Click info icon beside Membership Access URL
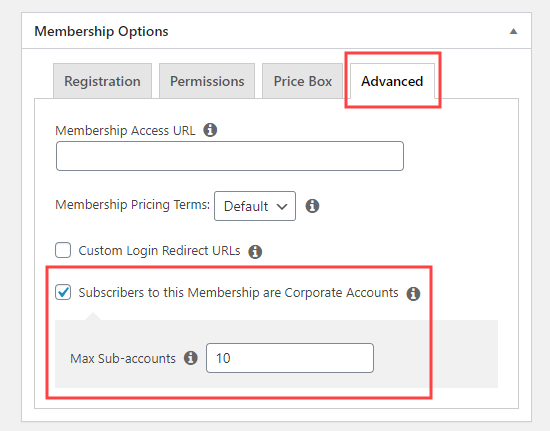This screenshot has width=550, height=431. 210,130
